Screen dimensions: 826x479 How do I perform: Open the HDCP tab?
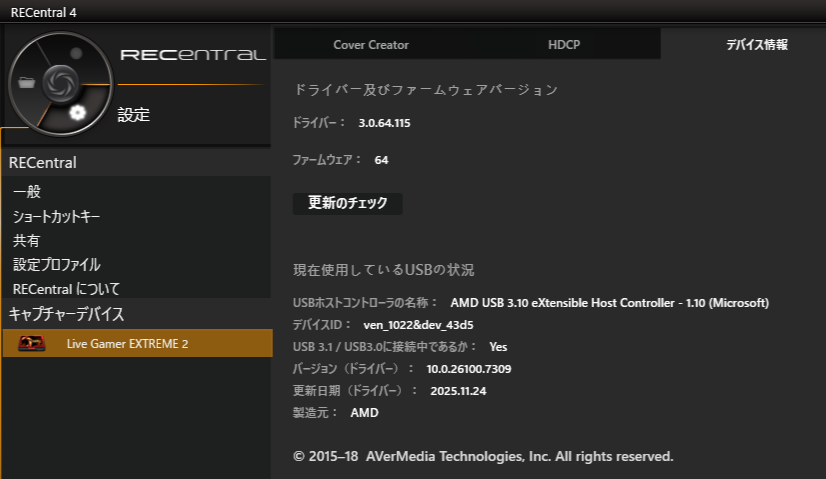click(564, 45)
